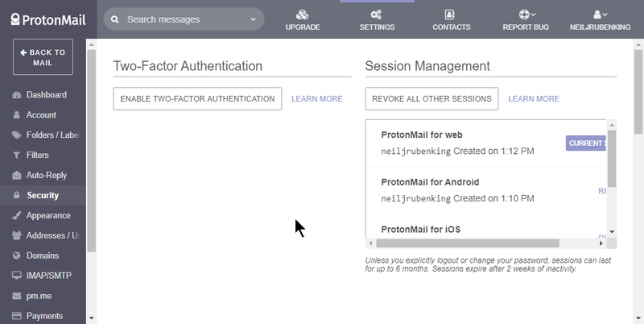The height and width of the screenshot is (324, 644).
Task: Open Payments settings section
Action: tap(44, 316)
